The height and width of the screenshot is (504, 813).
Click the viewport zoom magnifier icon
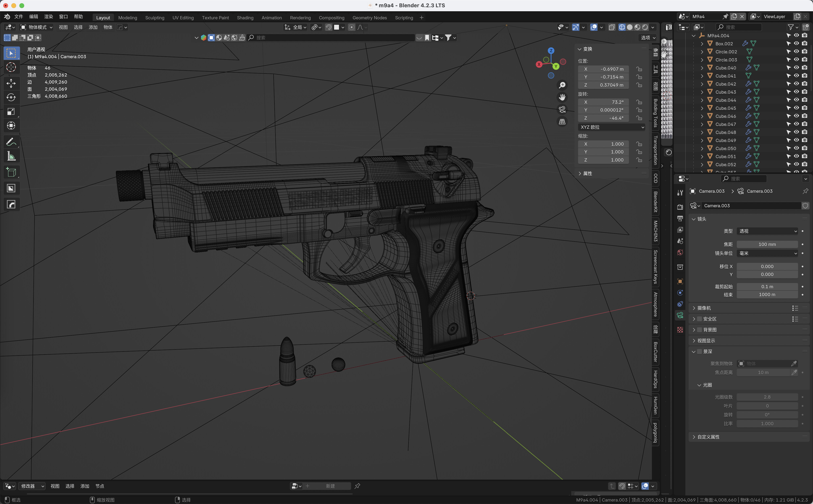point(562,85)
